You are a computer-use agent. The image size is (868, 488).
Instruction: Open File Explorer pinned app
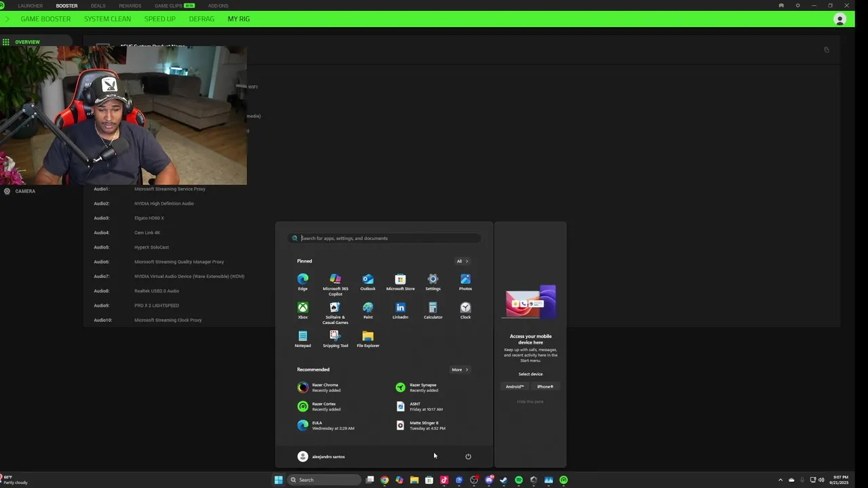tap(368, 339)
